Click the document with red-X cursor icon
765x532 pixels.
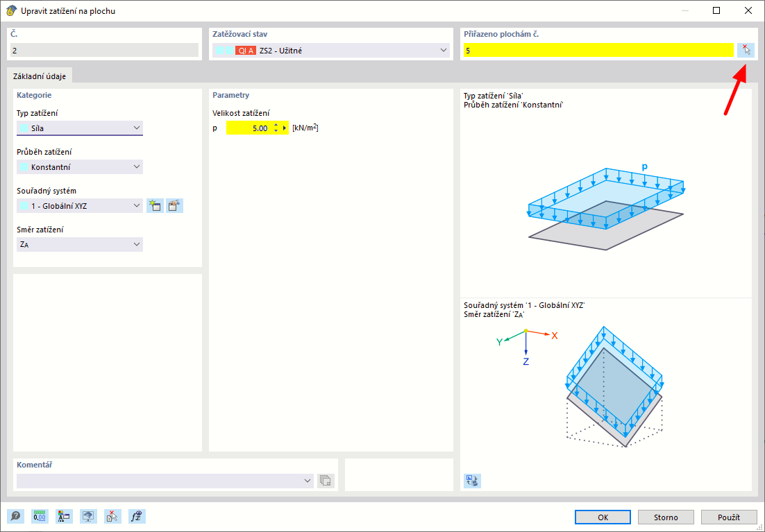coord(112,517)
